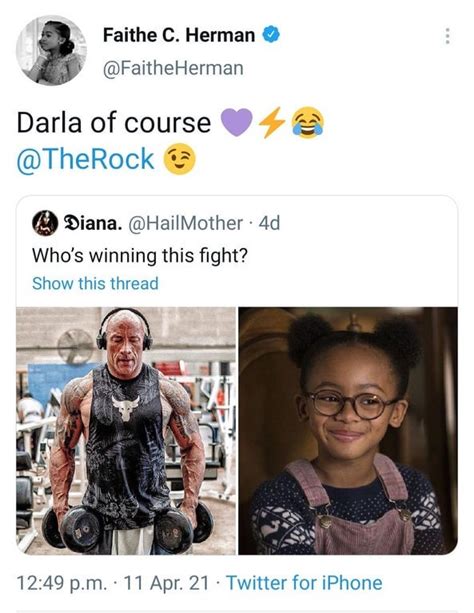Click Faithe C. Herman's profile picture
Screen dimensions: 474x613
point(51,50)
